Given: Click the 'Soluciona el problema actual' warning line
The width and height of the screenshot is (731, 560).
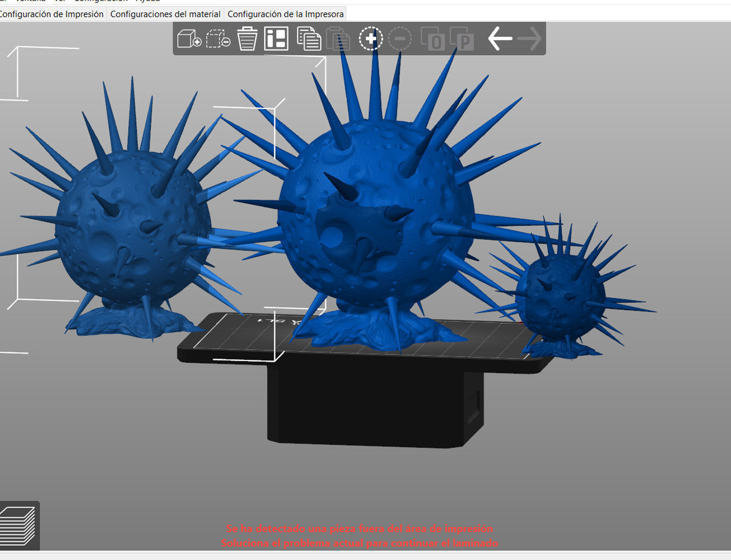Looking at the screenshot, I should tap(359, 543).
